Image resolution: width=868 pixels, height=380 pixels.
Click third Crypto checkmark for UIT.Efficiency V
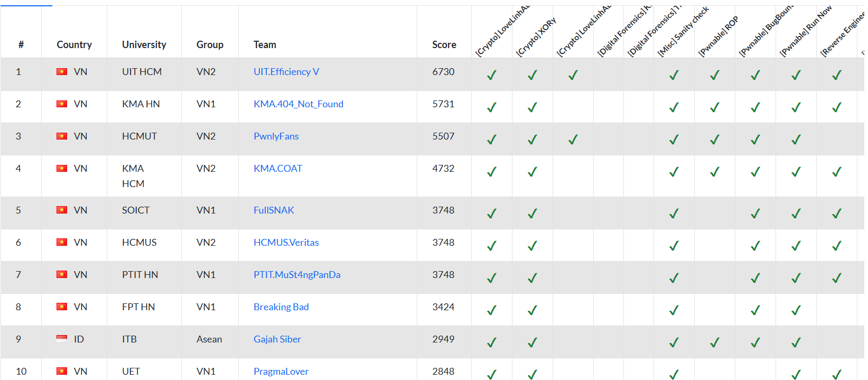point(573,75)
